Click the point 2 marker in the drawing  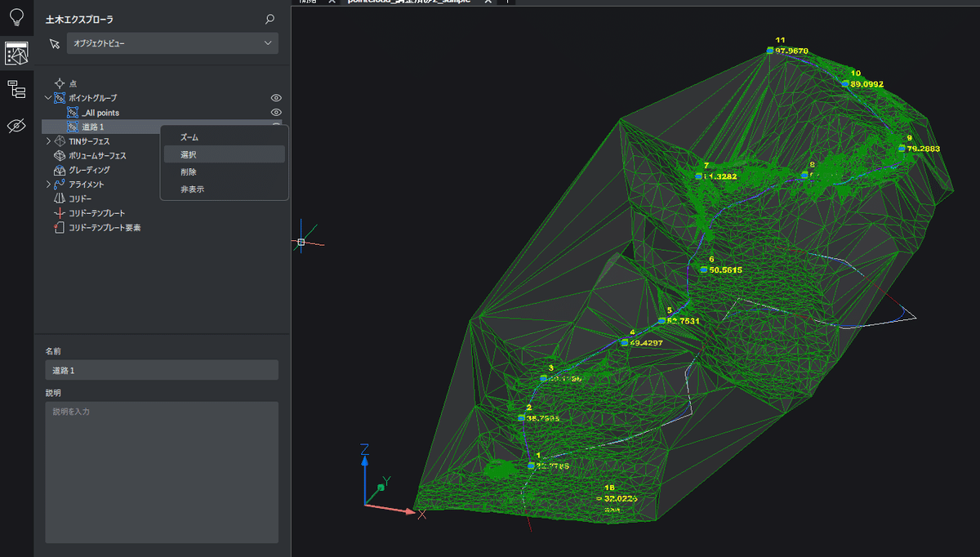521,417
